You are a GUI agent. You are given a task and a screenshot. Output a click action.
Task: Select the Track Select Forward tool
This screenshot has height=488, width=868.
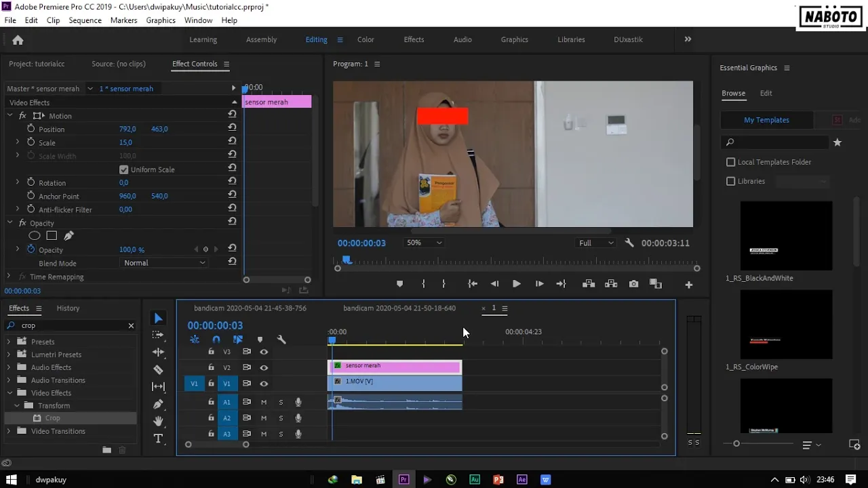pos(158,335)
